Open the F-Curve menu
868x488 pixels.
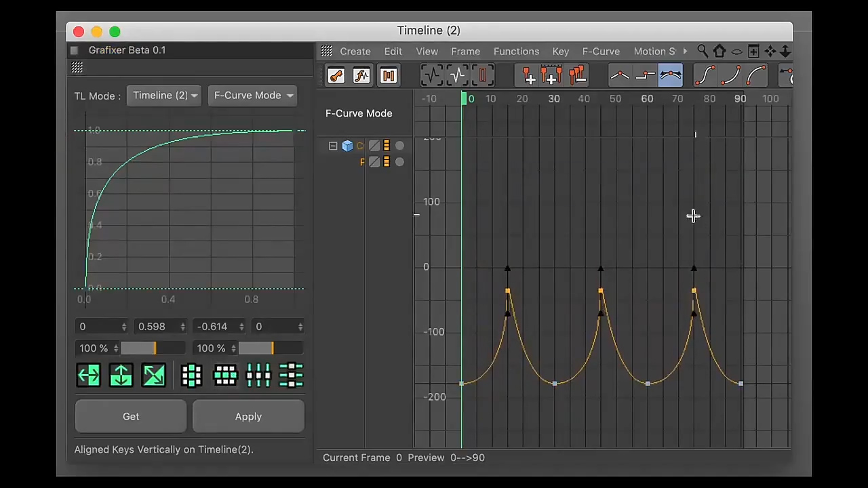point(601,52)
